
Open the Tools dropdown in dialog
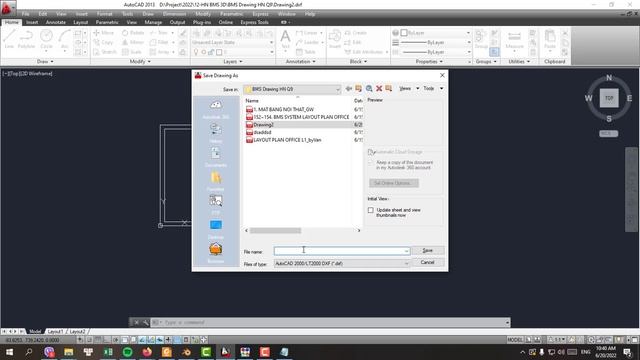click(x=433, y=89)
